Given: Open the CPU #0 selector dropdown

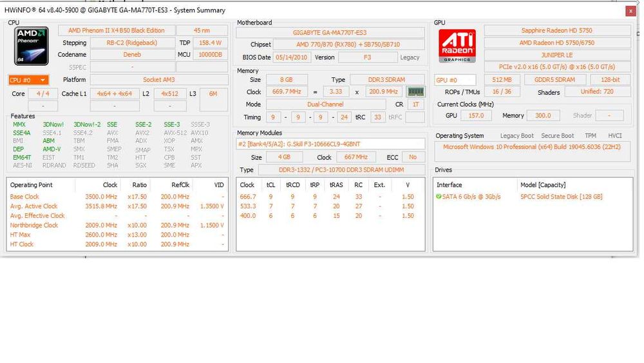Looking at the screenshot, I should [28, 80].
